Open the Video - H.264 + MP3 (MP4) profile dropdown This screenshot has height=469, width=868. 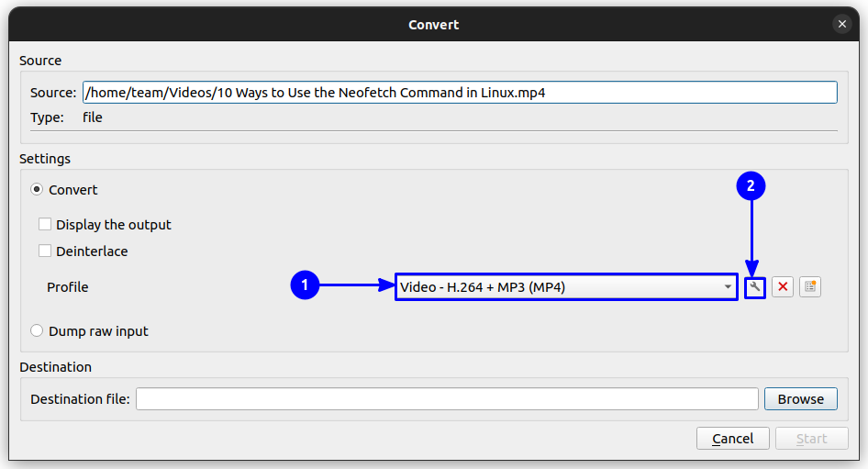[x=560, y=287]
